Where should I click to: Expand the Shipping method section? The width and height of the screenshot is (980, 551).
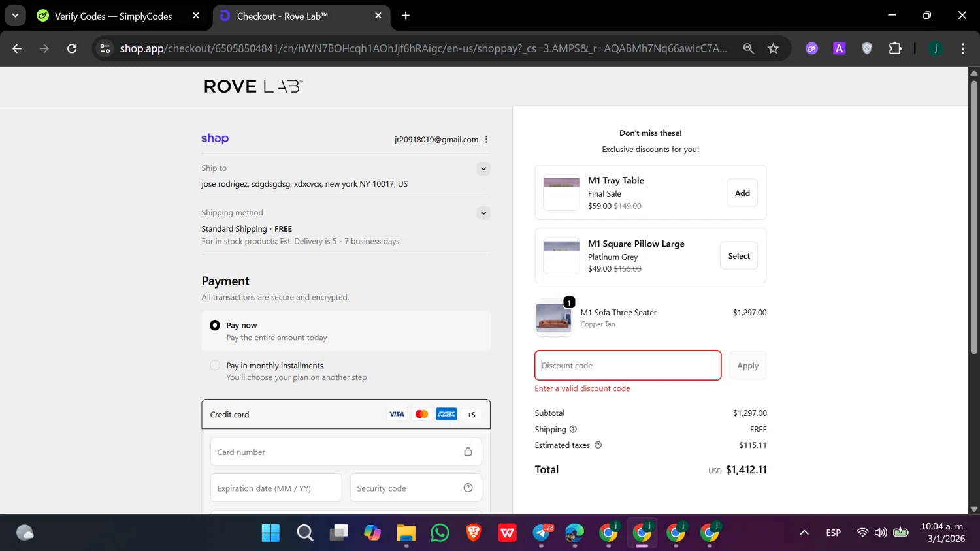pos(483,213)
